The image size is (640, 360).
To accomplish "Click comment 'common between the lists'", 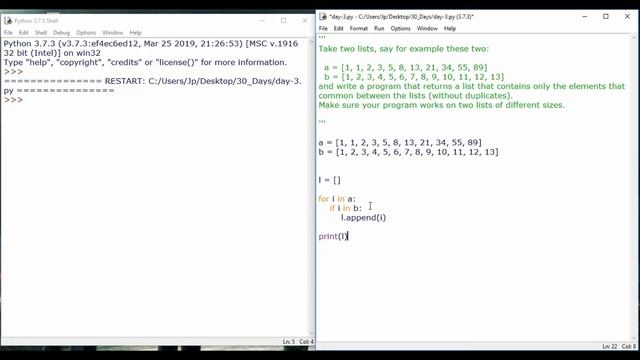I will click(x=416, y=96).
